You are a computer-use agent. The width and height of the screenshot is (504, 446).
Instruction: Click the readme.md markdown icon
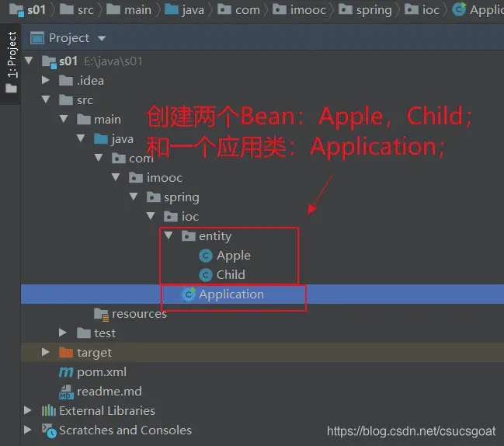click(66, 392)
